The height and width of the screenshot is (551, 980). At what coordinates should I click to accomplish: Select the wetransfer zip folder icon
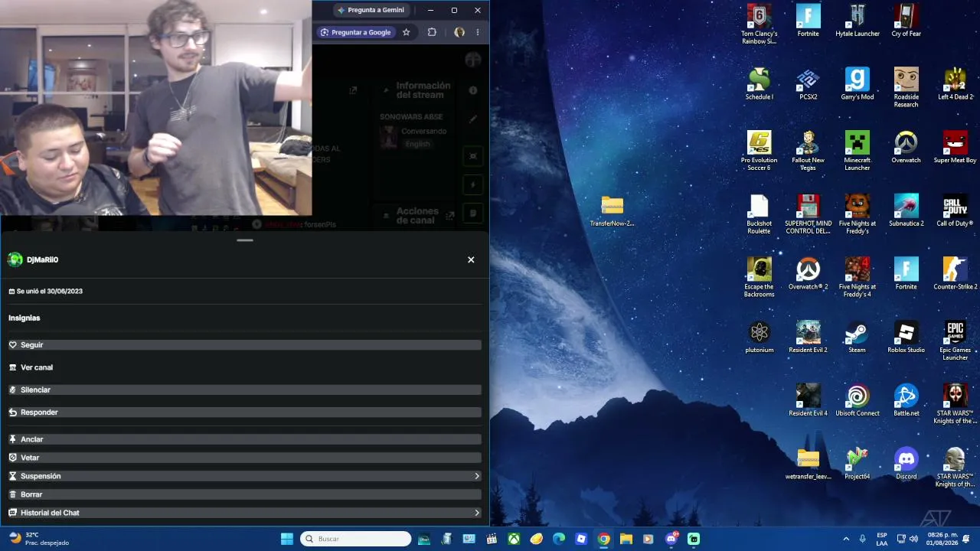pyautogui.click(x=808, y=465)
